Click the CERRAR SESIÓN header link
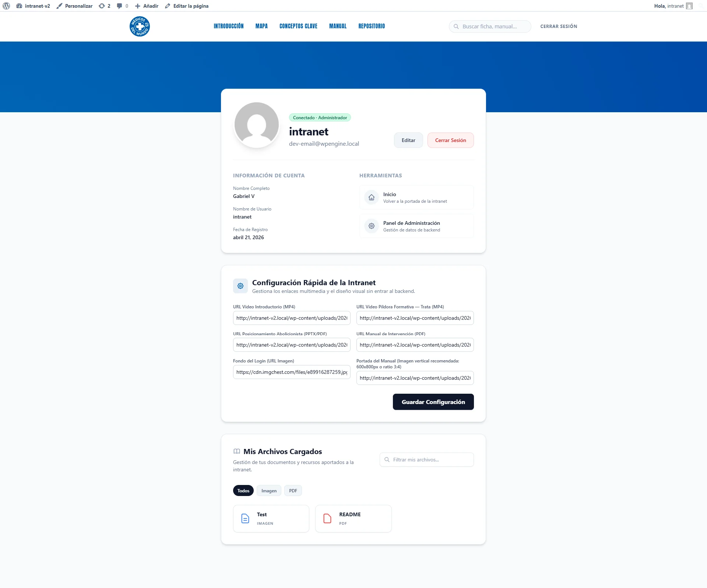Image resolution: width=707 pixels, height=588 pixels. 559,26
